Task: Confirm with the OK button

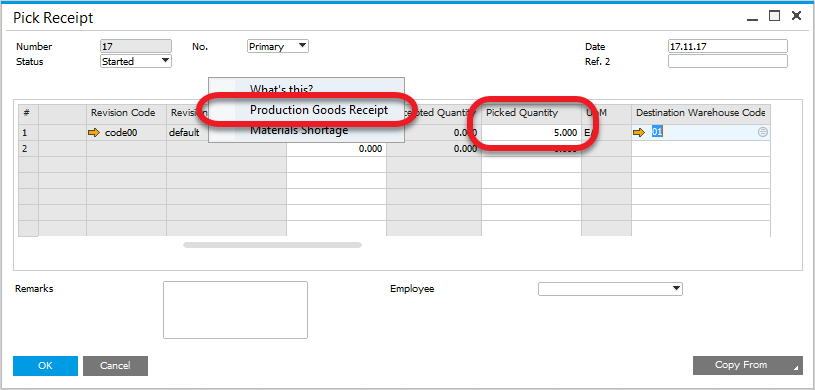Action: pos(45,366)
